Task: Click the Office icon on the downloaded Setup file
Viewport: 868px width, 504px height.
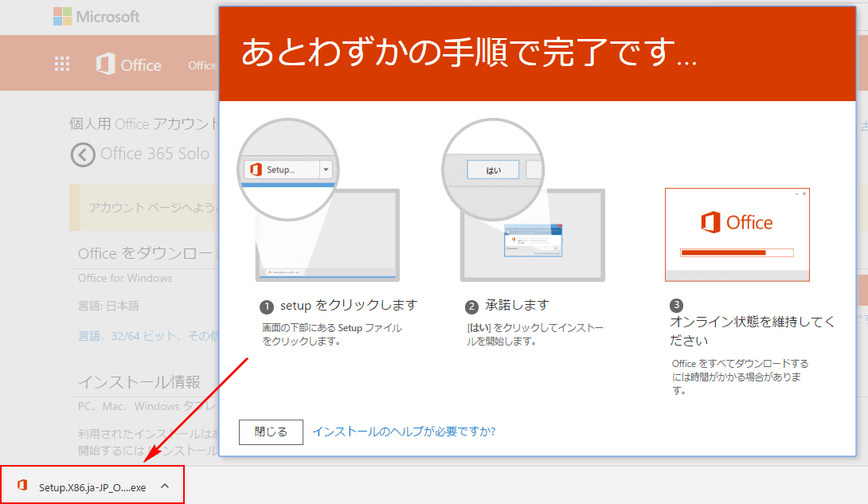Action: click(x=22, y=485)
